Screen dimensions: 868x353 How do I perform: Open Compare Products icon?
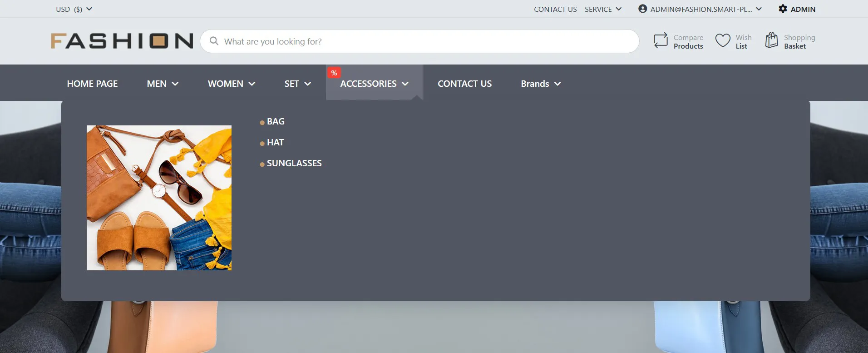click(x=661, y=40)
